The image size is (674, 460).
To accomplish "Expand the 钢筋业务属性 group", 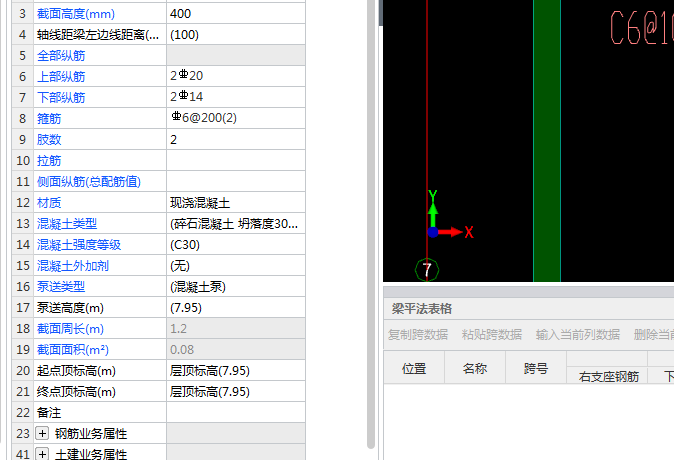I will (x=42, y=433).
